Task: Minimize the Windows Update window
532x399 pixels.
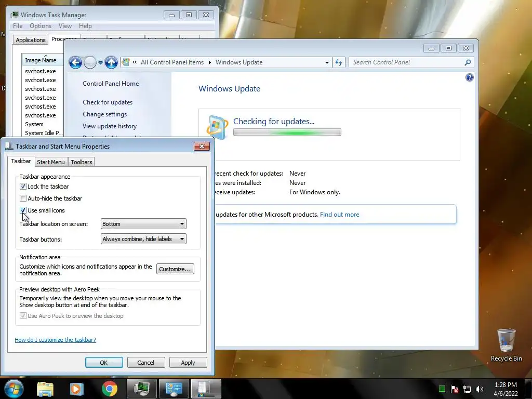Action: [x=431, y=48]
